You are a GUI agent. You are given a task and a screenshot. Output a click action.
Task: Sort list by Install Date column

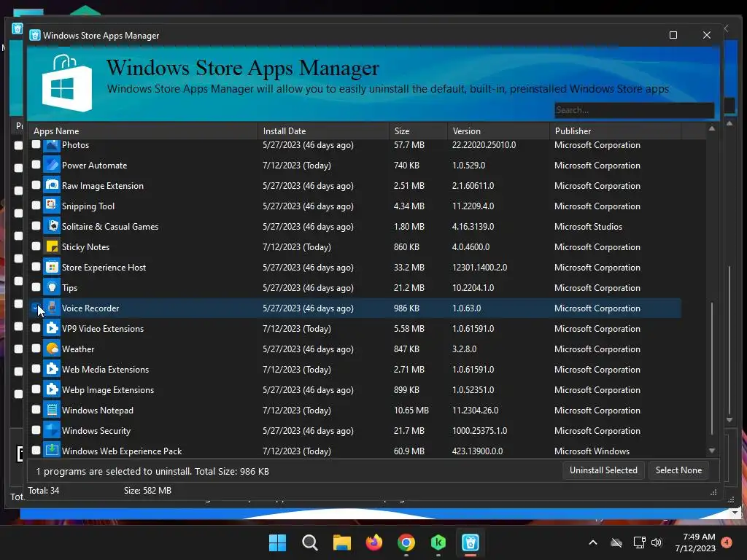pyautogui.click(x=323, y=131)
